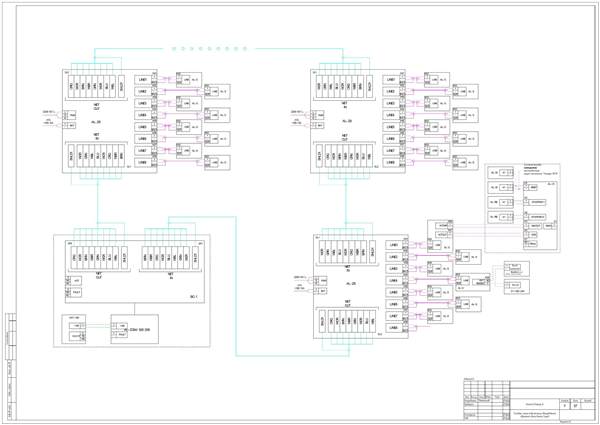
Task: Select the NET OUT label in upper-left unit
Action: 96,106
